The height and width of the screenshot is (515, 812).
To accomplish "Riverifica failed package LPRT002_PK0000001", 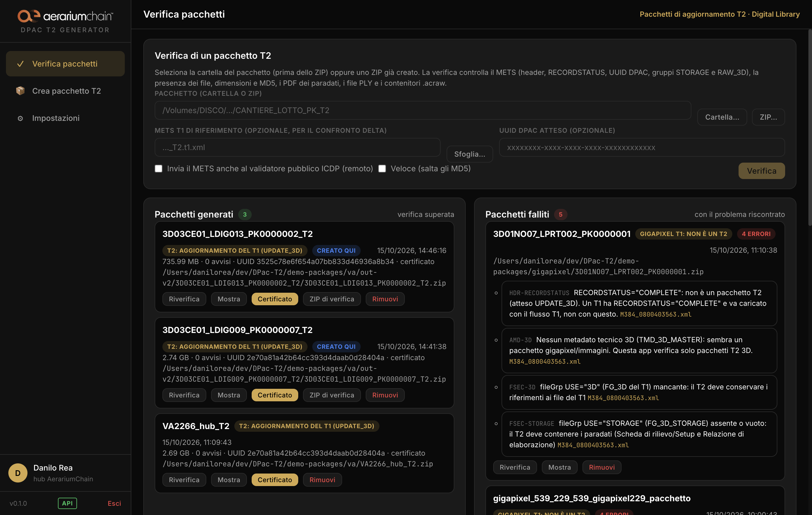I will 515,467.
